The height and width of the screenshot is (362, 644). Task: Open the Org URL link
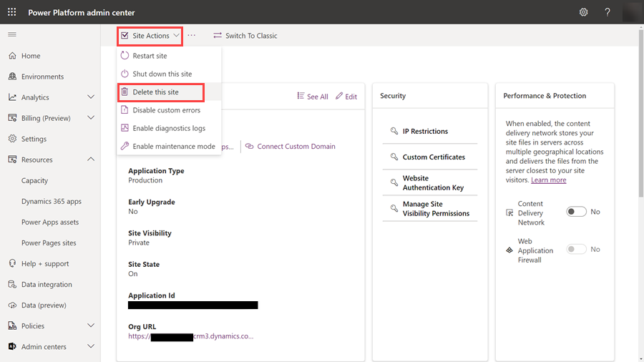(190, 336)
